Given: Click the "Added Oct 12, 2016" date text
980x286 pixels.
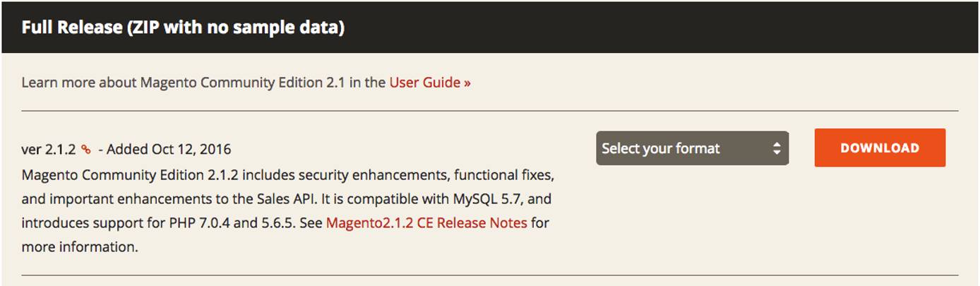Looking at the screenshot, I should [x=169, y=149].
